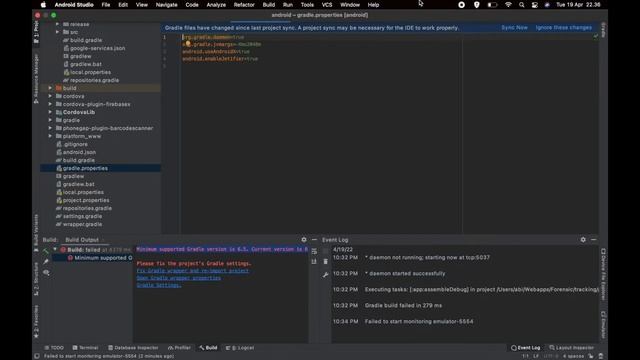Expand cordova-plugin-firebasex folder
640x360 pixels.
point(50,104)
